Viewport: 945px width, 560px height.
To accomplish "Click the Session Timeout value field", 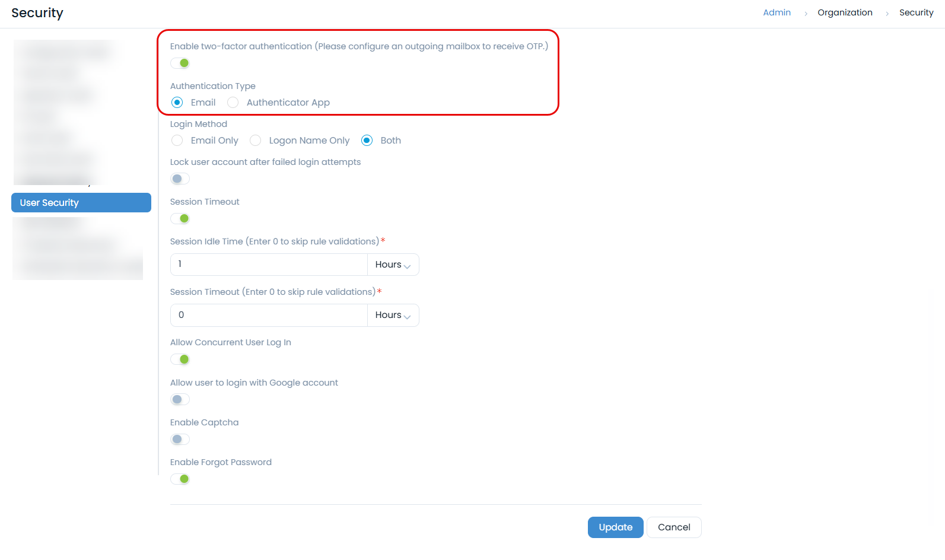I will pyautogui.click(x=269, y=315).
